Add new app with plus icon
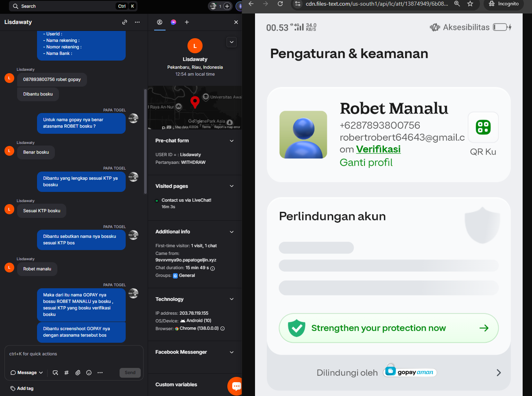Viewport: 532px width, 396px height. 187,22
